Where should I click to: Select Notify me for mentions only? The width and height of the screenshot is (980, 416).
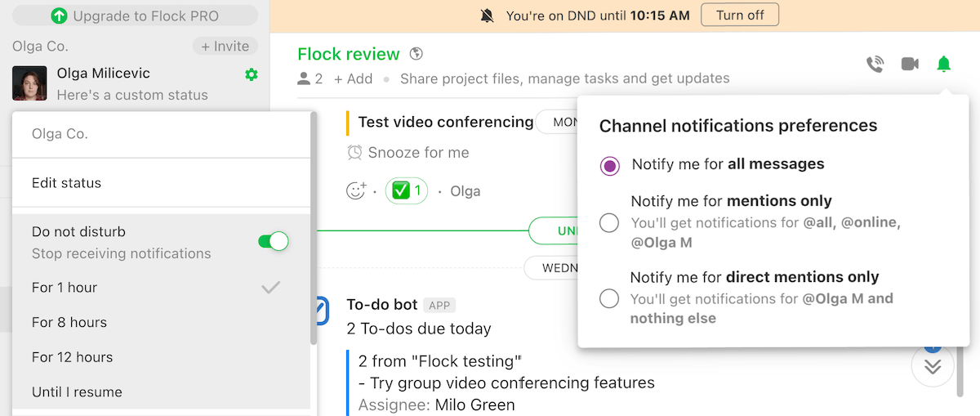click(x=609, y=222)
